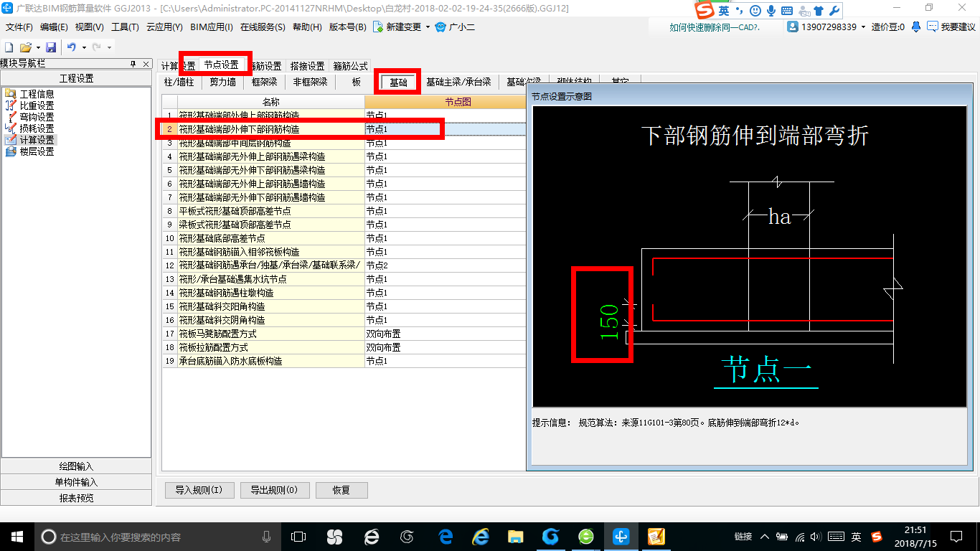Click the 如何快速删除同一CAD link
980x551 pixels.
pyautogui.click(x=714, y=27)
